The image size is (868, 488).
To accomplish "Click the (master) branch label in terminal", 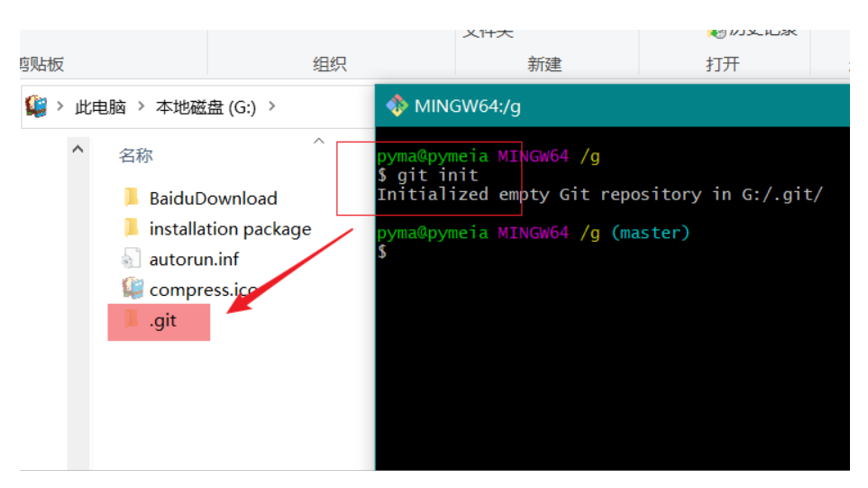I will coord(651,233).
